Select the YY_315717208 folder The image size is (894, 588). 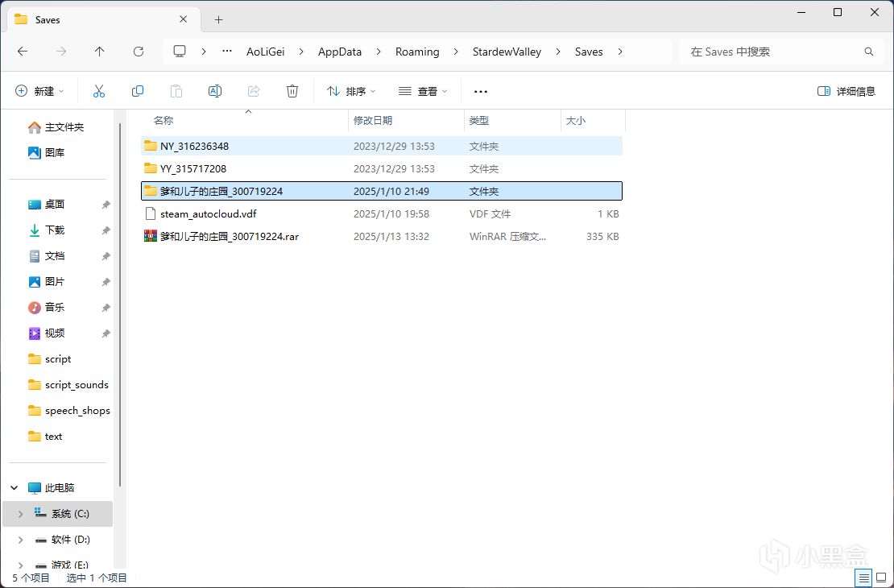click(382, 169)
